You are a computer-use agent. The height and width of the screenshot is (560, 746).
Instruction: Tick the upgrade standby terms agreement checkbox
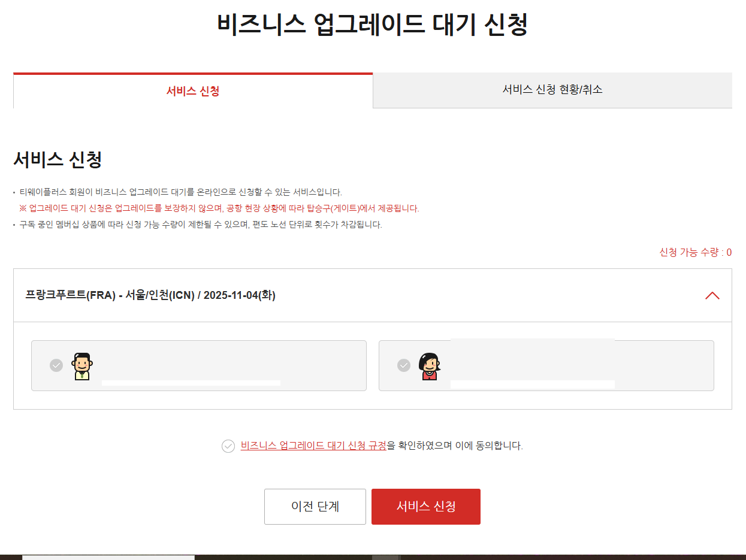(228, 446)
